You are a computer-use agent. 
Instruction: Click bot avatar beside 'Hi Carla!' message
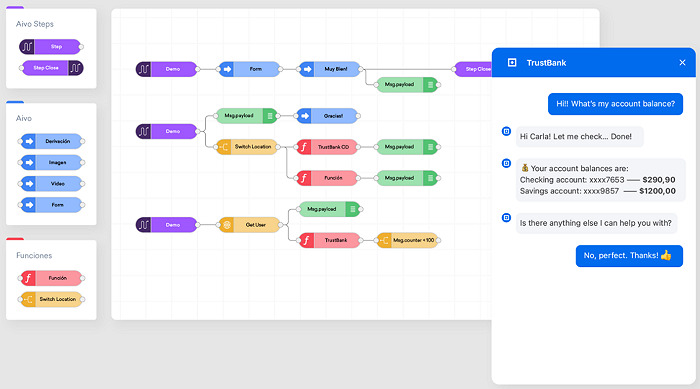tap(506, 131)
